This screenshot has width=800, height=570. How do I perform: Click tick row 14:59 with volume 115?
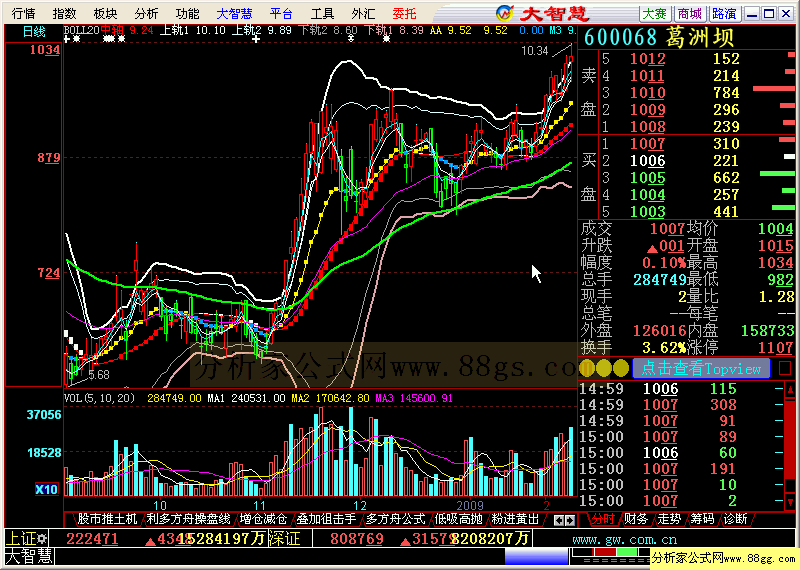[x=680, y=389]
